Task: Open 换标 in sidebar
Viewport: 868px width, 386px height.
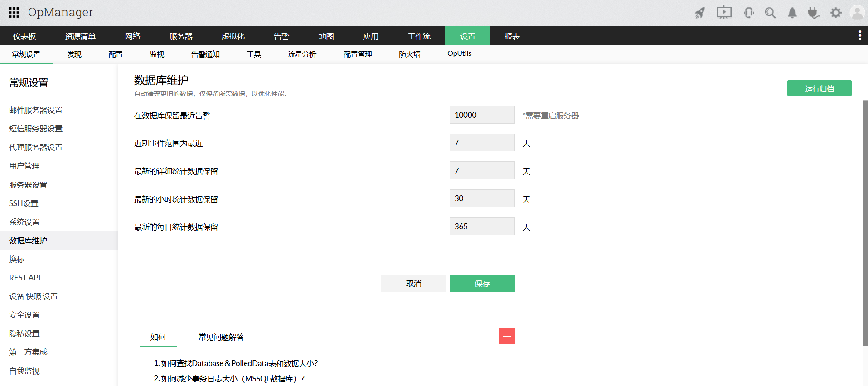Action: coord(17,259)
